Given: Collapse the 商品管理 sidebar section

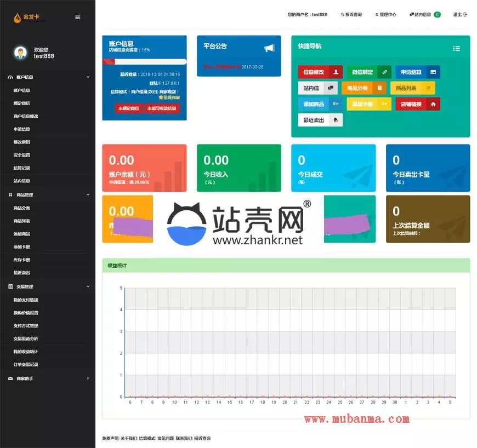Looking at the screenshot, I should click(88, 194).
